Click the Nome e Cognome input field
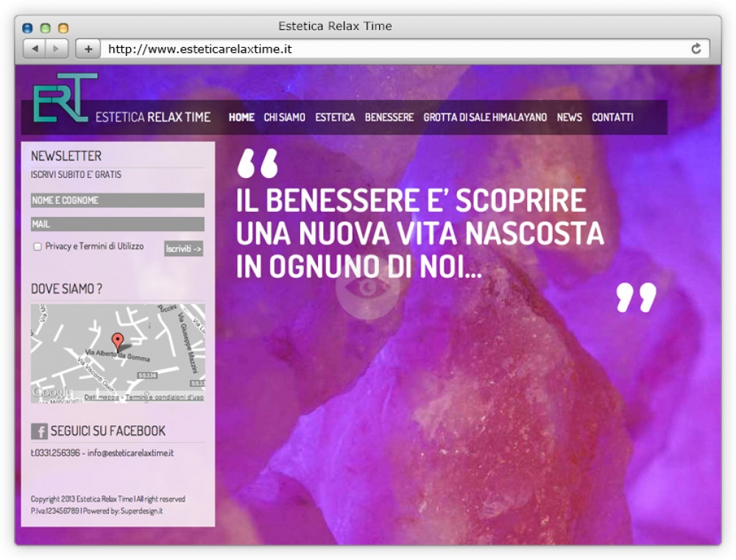736x560 pixels. click(118, 200)
